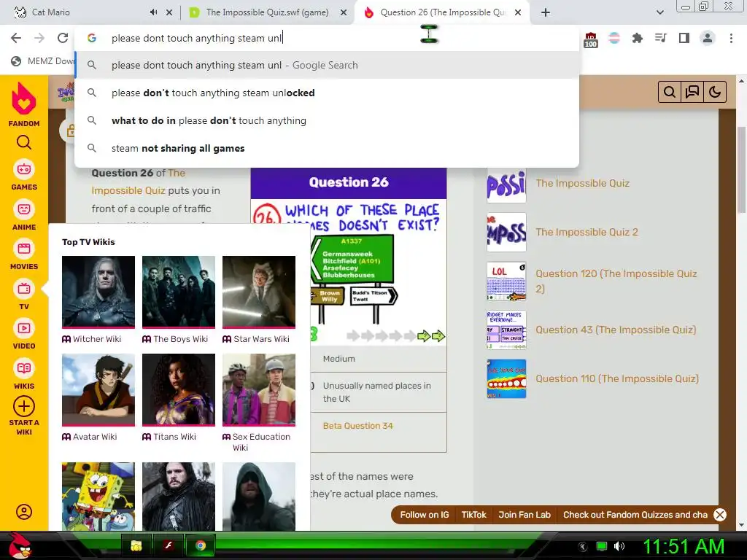
Task: Open the MEMZ Download bookmark
Action: click(42, 61)
